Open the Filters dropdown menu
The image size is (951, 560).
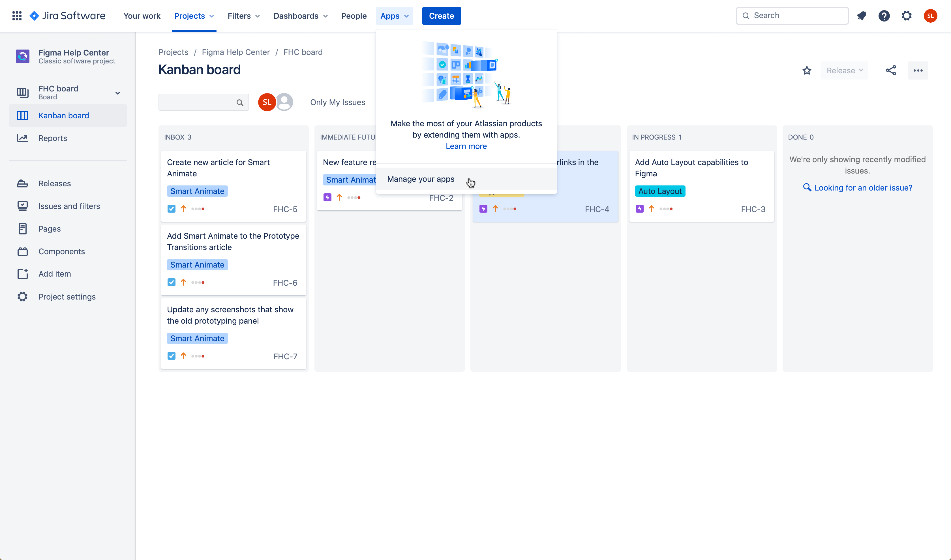243,16
